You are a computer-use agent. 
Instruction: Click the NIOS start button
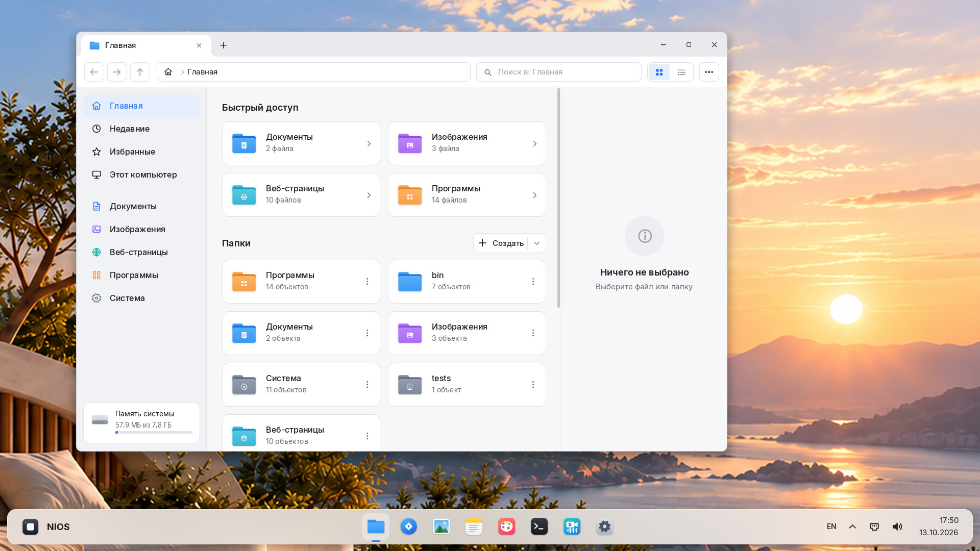tap(46, 527)
